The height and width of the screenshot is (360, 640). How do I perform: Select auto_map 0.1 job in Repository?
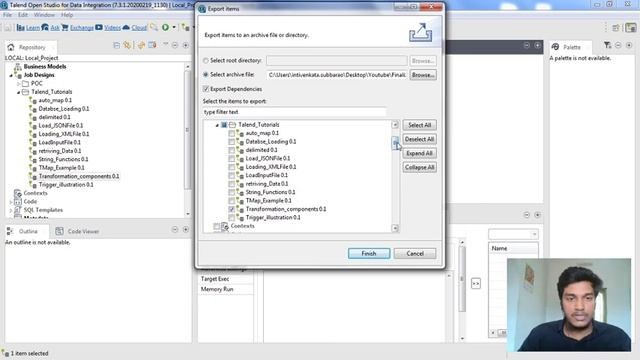pyautogui.click(x=55, y=100)
